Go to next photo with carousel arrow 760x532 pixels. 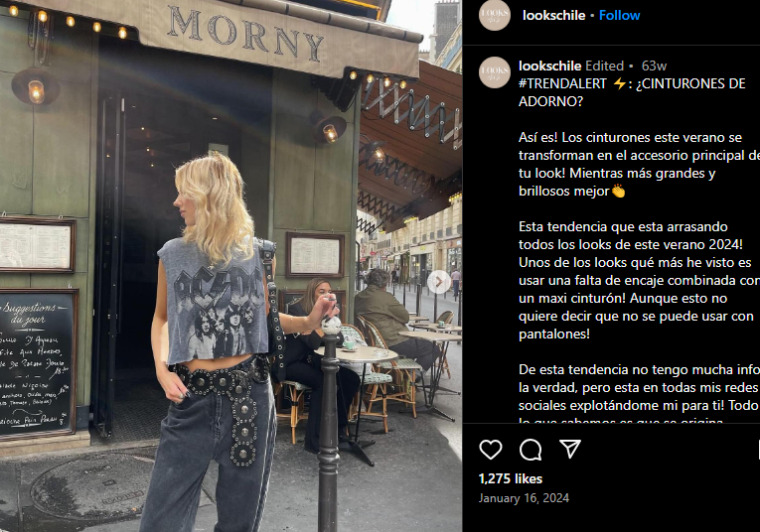click(x=439, y=282)
